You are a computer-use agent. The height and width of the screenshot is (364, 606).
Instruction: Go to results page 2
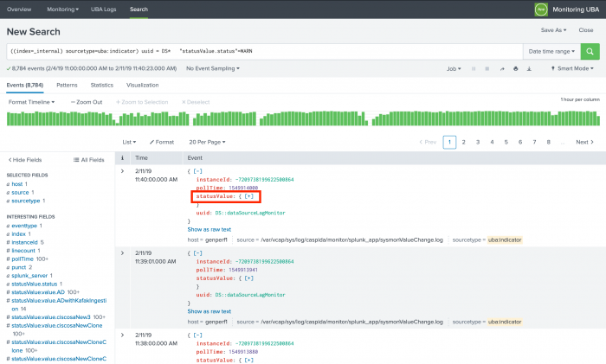tap(464, 142)
